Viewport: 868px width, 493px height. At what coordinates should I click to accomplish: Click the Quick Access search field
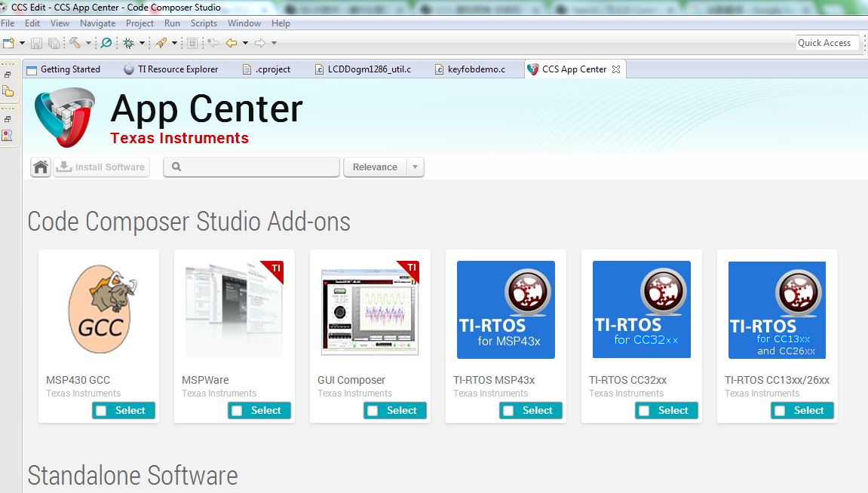pos(827,43)
